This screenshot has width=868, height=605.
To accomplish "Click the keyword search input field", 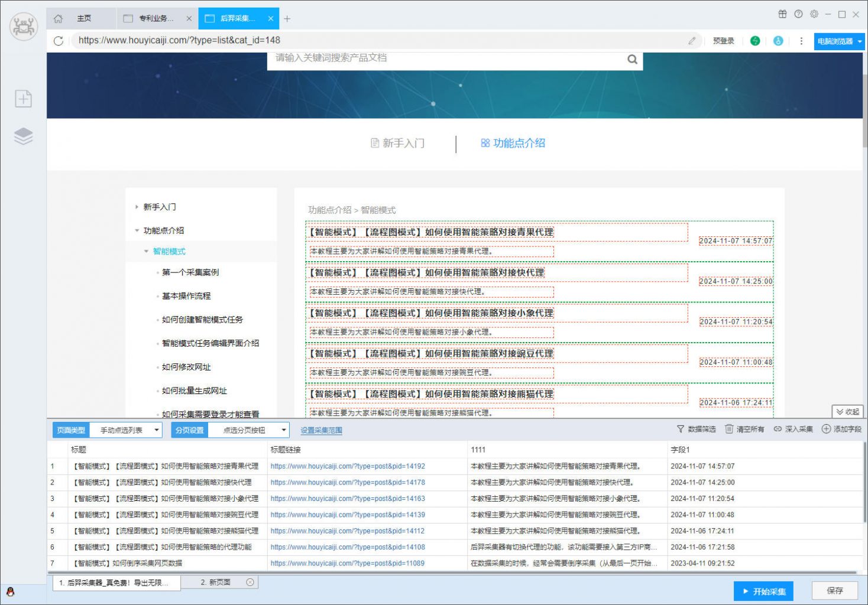I will click(x=443, y=58).
